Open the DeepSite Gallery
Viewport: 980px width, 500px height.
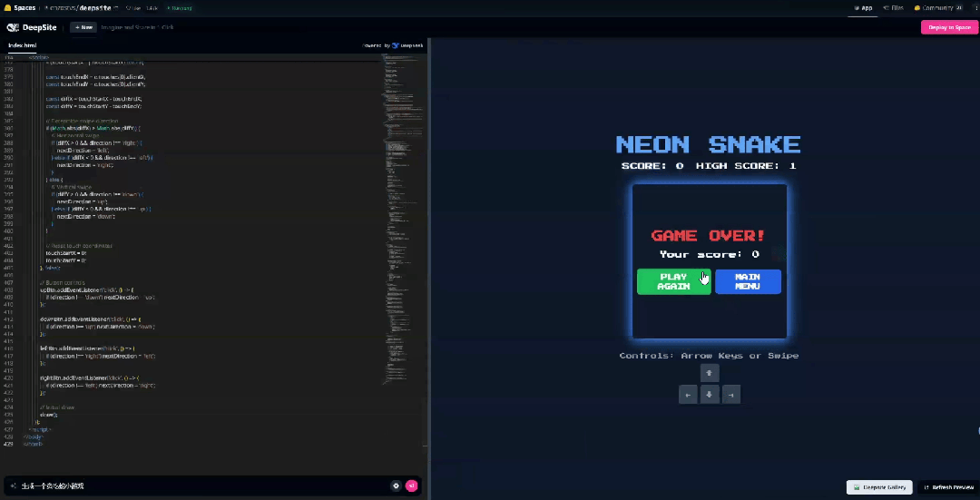tap(878, 487)
